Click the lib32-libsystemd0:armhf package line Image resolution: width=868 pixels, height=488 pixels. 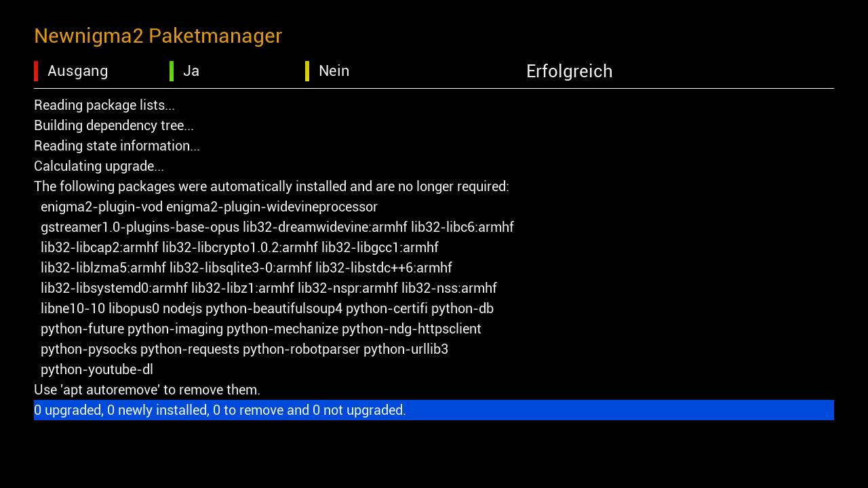coord(269,288)
